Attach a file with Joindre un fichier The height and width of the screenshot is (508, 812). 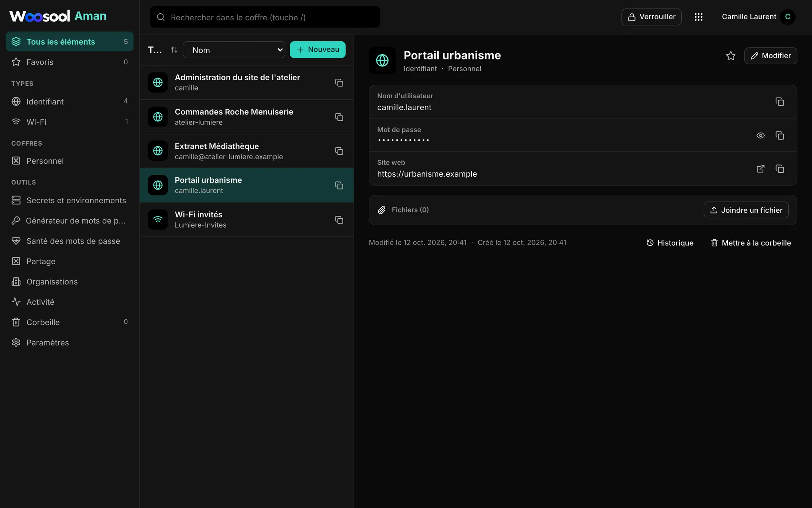pos(746,210)
